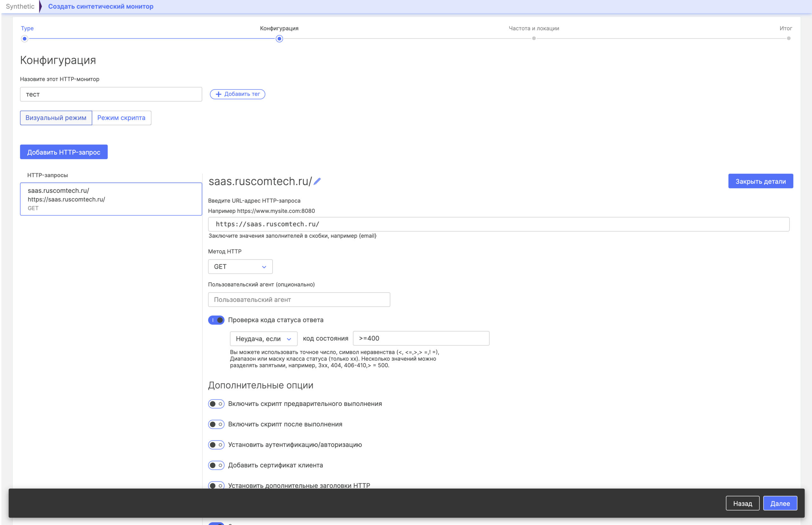Toggle Установить аутентификацию/авторизацию switch

(216, 445)
